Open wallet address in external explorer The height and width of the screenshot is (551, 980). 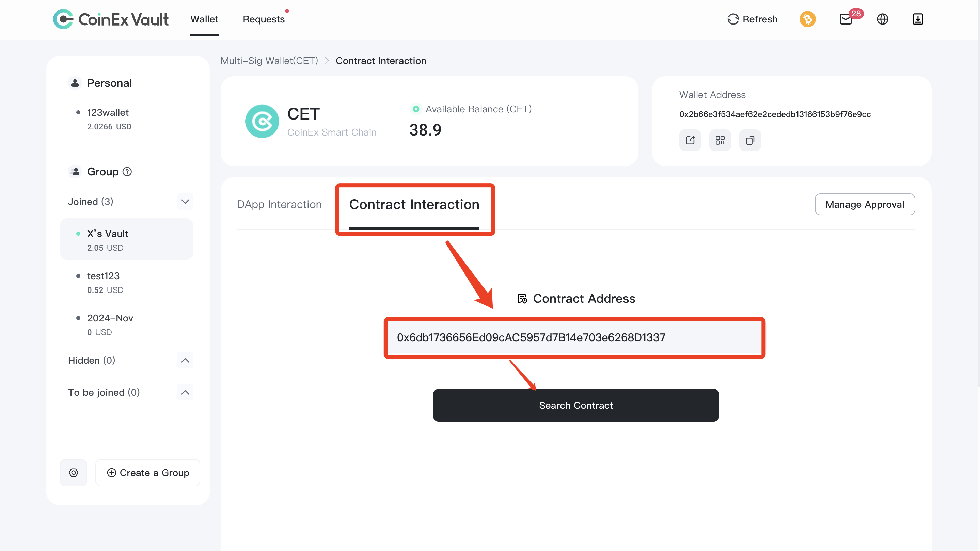[x=690, y=140]
